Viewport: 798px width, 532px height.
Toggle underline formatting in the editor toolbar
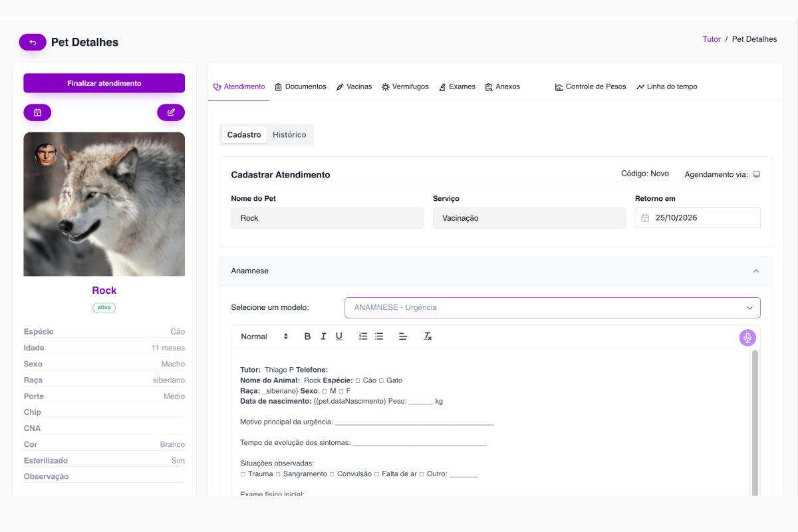pos(339,336)
